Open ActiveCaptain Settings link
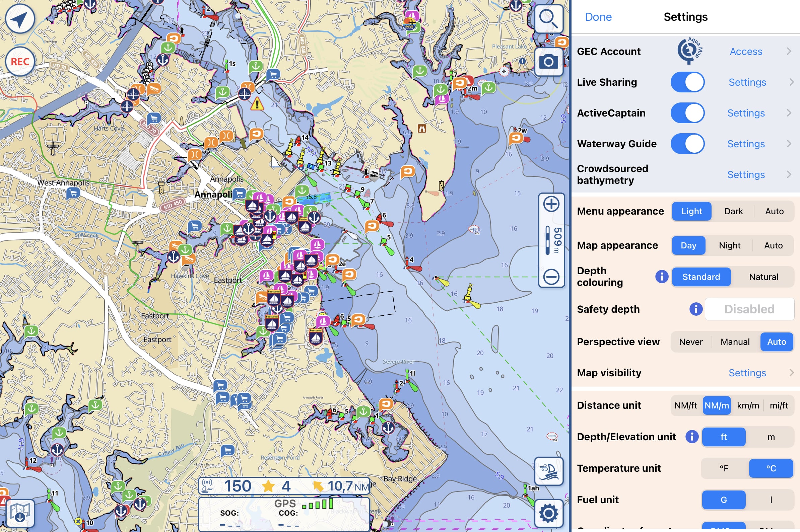Image resolution: width=800 pixels, height=532 pixels. [x=746, y=113]
